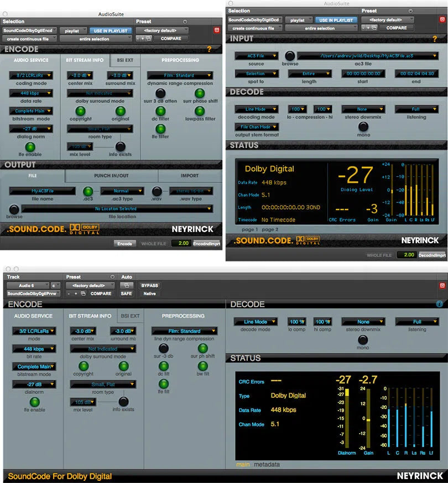Switch to the PREPROCESSING tab
Image resolution: width=448 pixels, height=483 pixels.
(x=180, y=59)
